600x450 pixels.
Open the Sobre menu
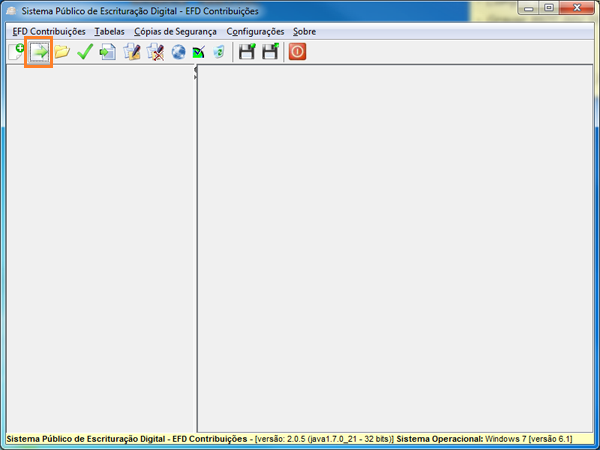point(304,31)
